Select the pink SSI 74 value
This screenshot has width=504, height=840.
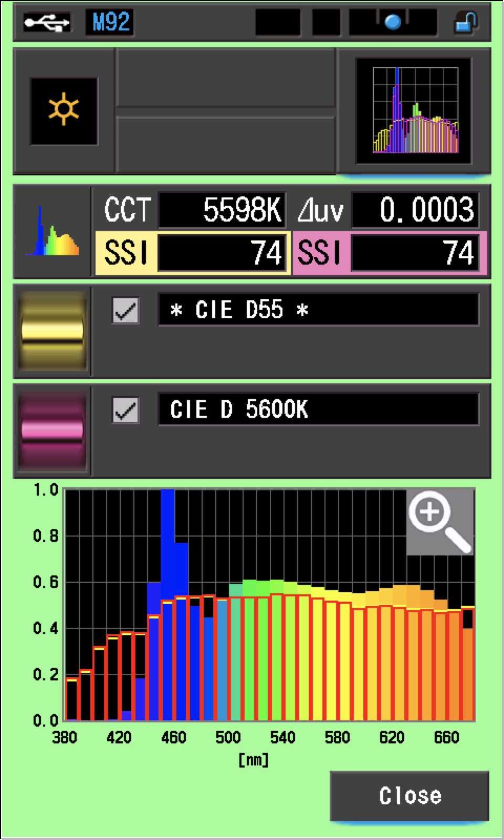pos(415,253)
